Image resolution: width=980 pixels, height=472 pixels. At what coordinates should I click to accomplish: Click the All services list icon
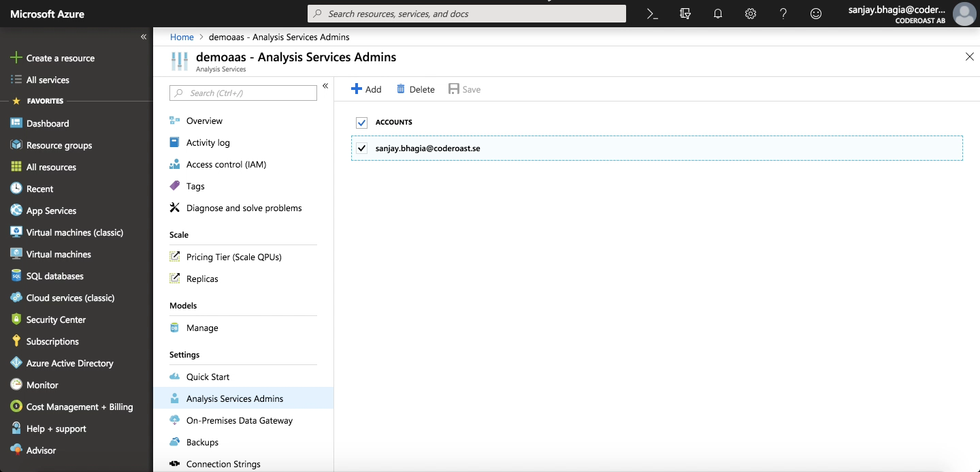coord(16,80)
